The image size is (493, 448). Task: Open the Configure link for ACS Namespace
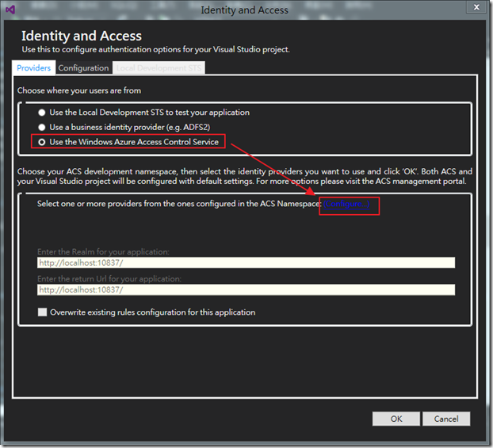(x=346, y=204)
